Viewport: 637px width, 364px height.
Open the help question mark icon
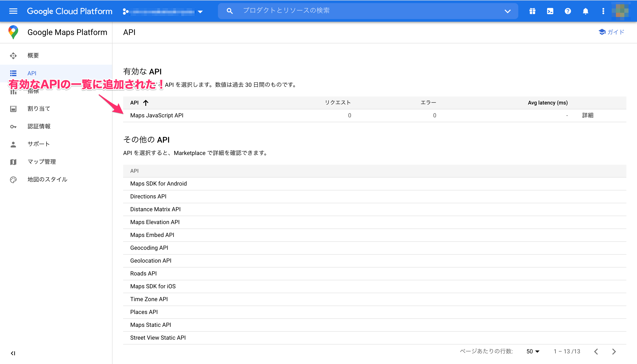click(x=568, y=11)
